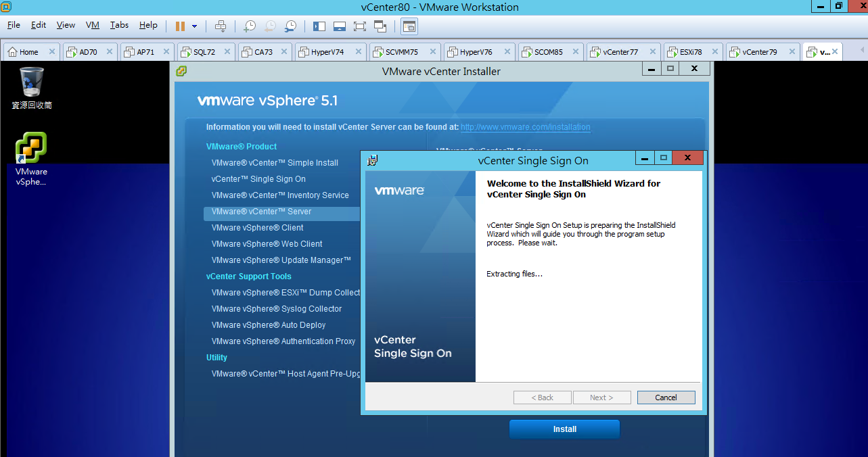Switch to the HyperV74 tab
The image size is (868, 457).
[327, 52]
